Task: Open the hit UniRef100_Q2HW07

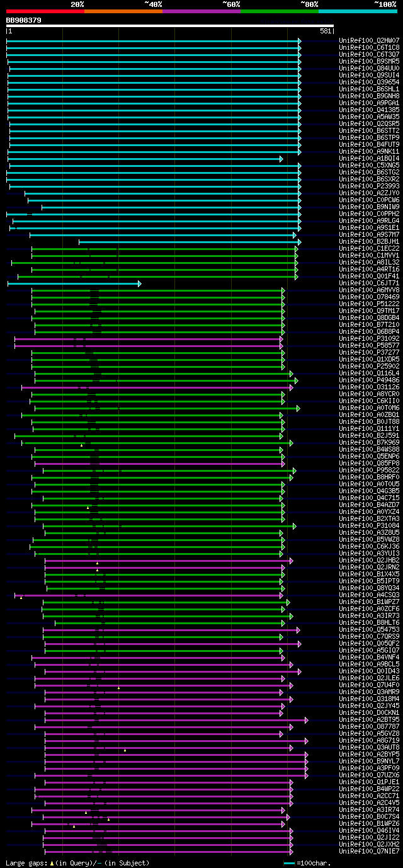Action: coord(369,41)
